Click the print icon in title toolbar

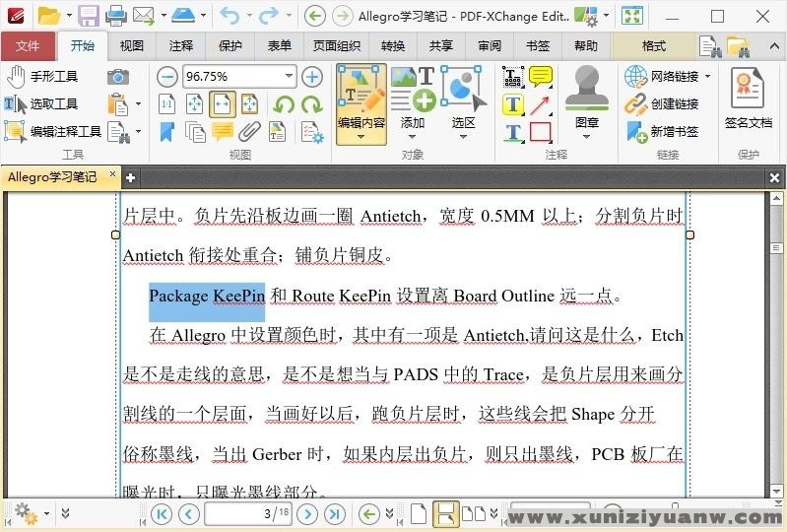115,16
